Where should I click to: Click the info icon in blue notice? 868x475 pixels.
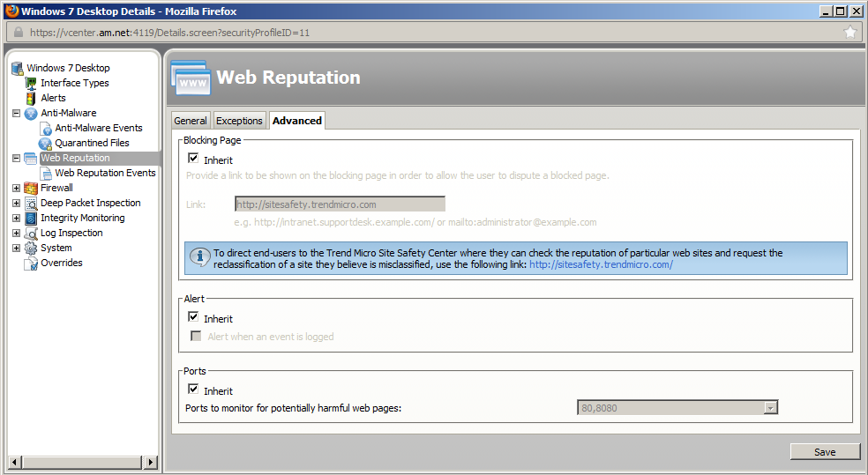(199, 256)
